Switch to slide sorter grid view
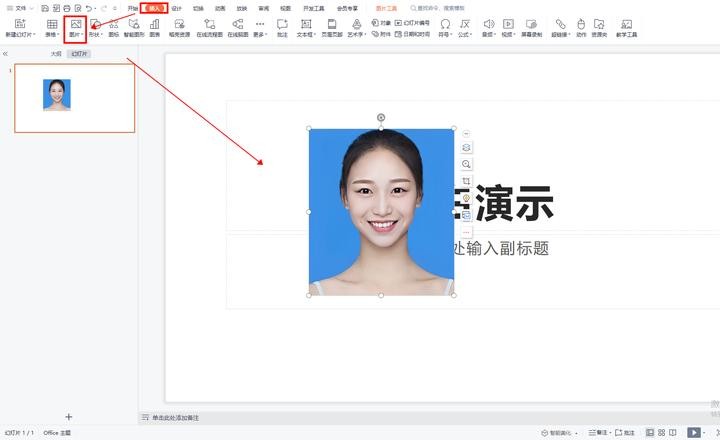 (x=661, y=433)
